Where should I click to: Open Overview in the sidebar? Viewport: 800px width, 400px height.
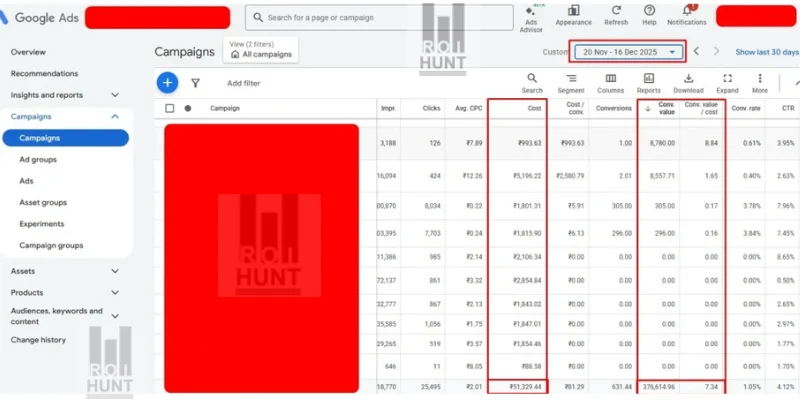point(28,52)
